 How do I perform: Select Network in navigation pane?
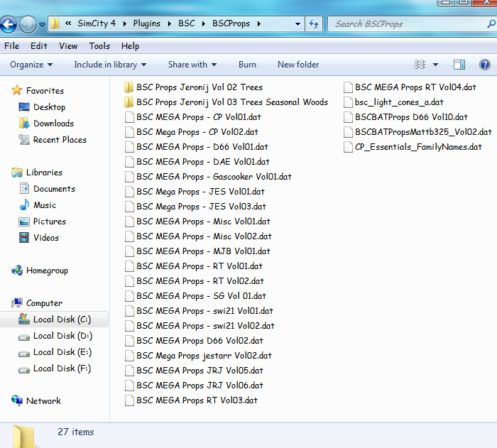(43, 401)
